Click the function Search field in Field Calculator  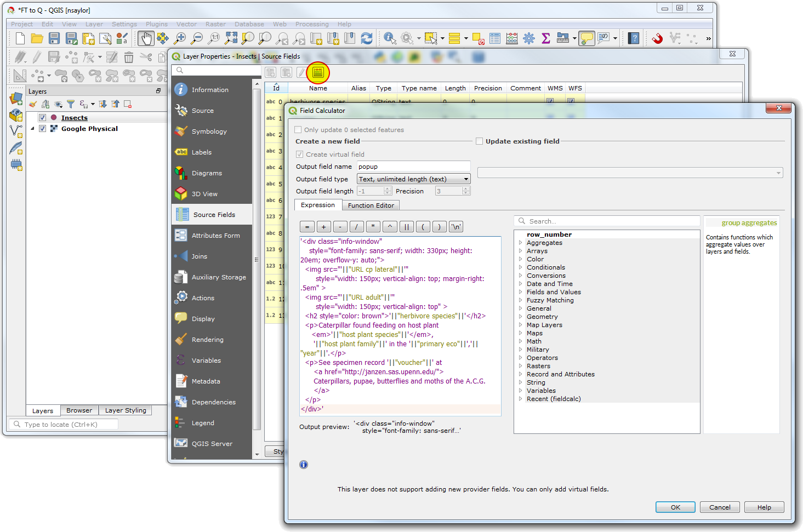607,221
